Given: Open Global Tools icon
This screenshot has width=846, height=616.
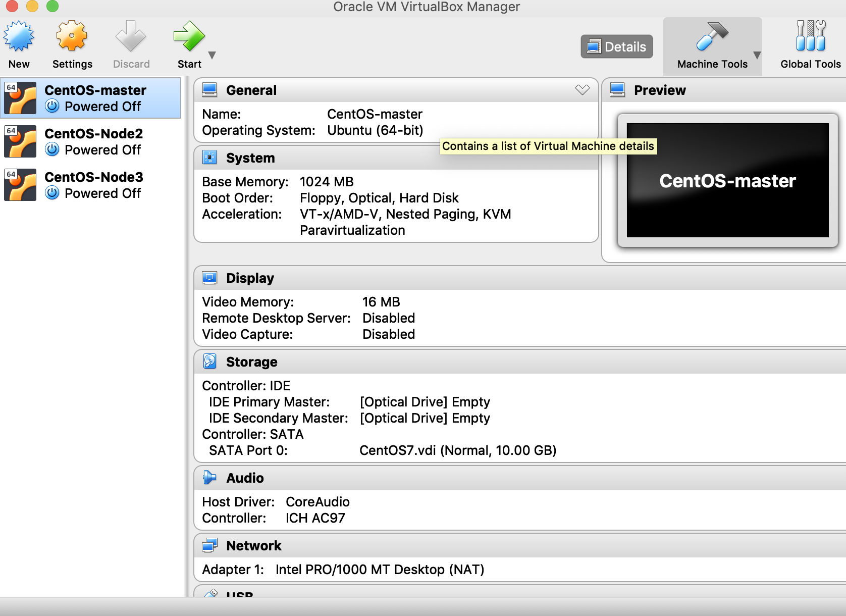Looking at the screenshot, I should click(x=811, y=36).
